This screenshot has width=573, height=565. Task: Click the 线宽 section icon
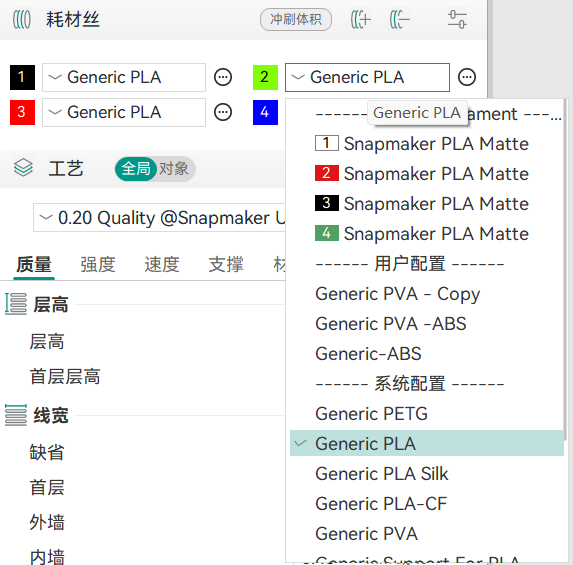(16, 415)
